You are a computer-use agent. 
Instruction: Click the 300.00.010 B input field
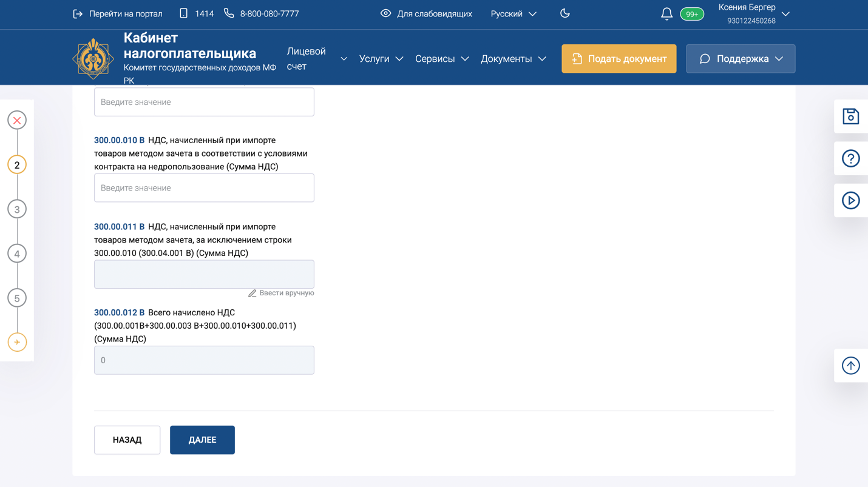pyautogui.click(x=204, y=188)
